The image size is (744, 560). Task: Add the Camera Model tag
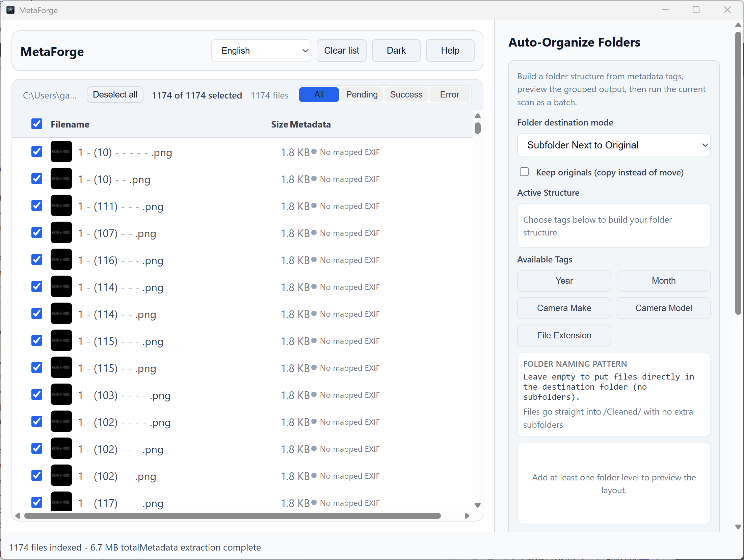(x=664, y=308)
